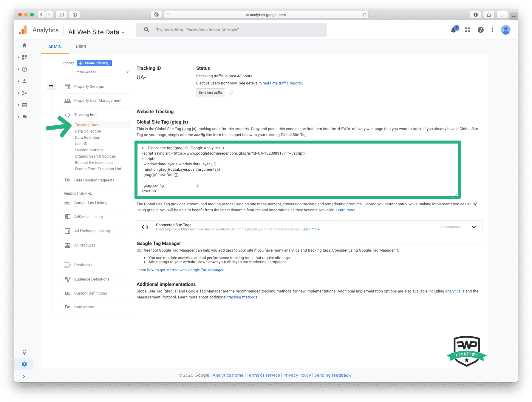The height and width of the screenshot is (402, 532).
Task: Select Data Collection submenu item
Action: pos(88,131)
